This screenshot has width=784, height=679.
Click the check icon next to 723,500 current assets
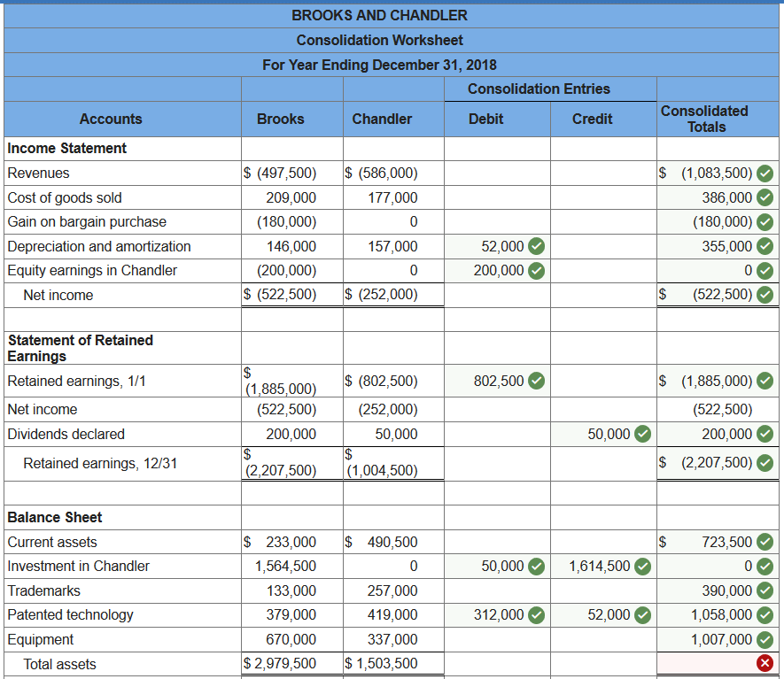tap(765, 542)
